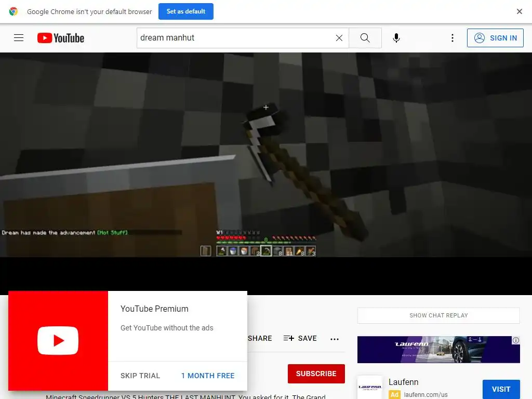Save video to a playlist

(x=300, y=338)
